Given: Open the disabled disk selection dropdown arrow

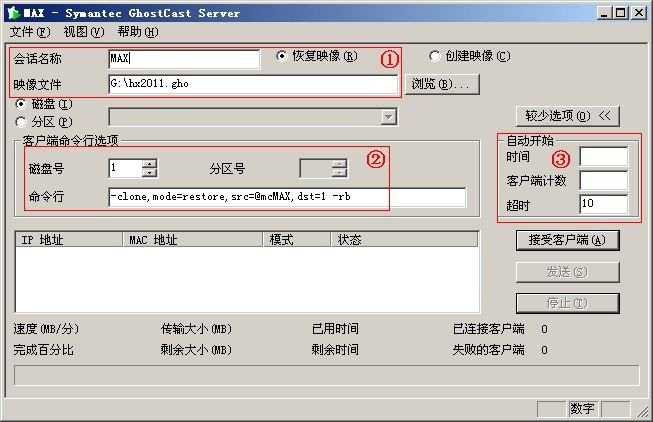Looking at the screenshot, I should point(389,117).
